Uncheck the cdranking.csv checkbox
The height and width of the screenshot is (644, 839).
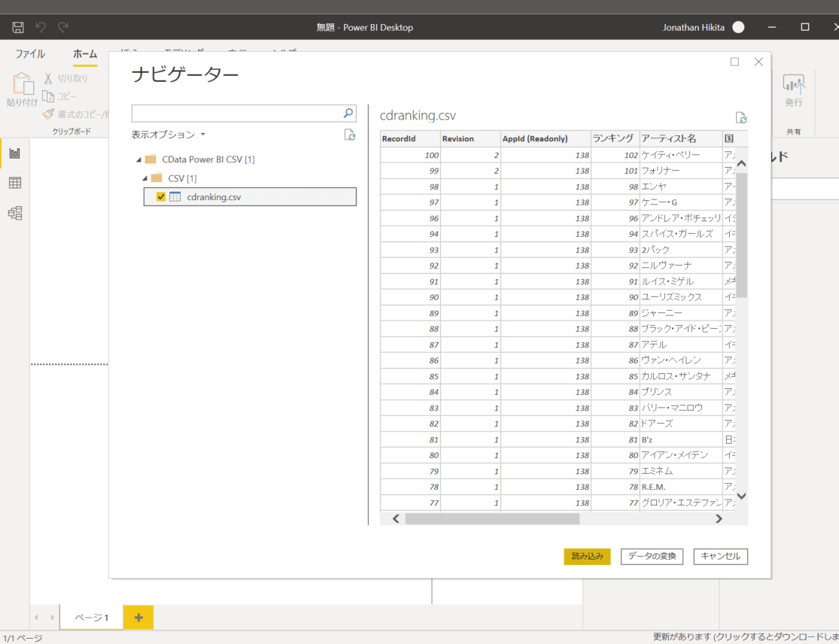[160, 197]
